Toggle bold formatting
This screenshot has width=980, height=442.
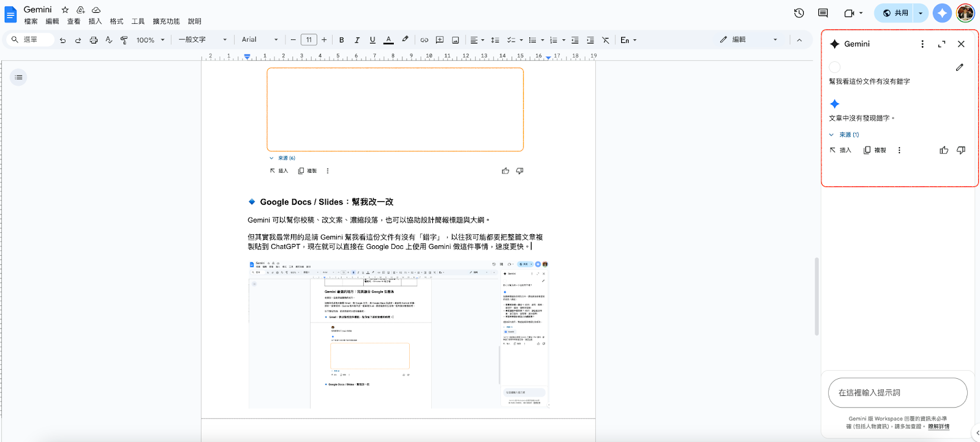[341, 40]
